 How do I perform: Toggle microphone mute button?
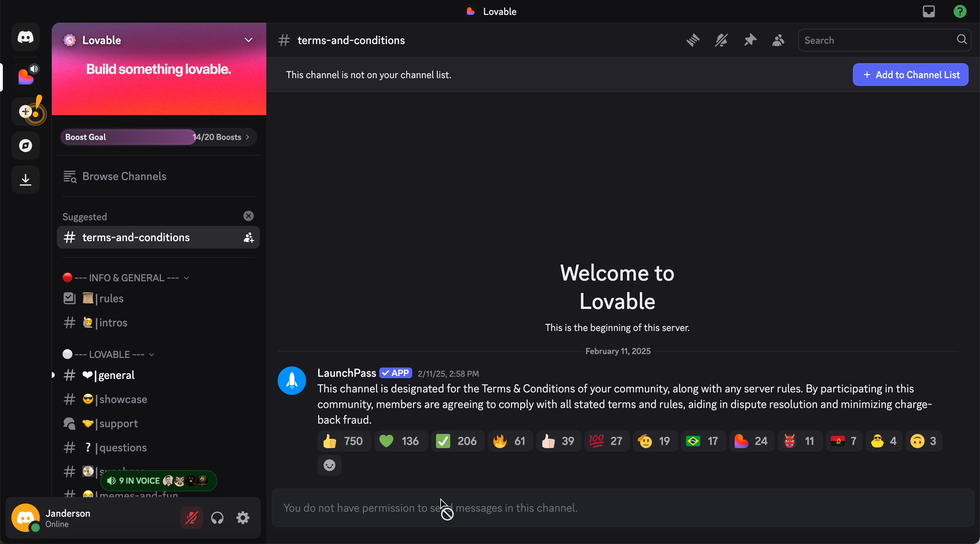click(191, 517)
